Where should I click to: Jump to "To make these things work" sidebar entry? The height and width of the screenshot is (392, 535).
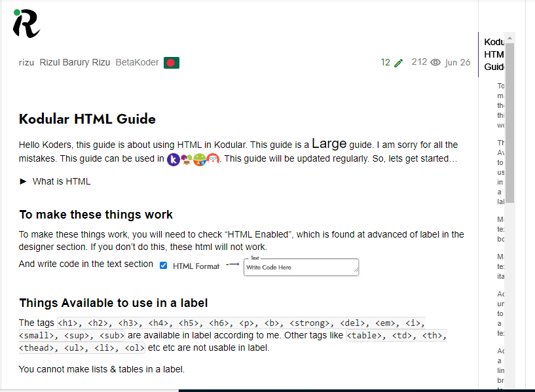[x=500, y=105]
